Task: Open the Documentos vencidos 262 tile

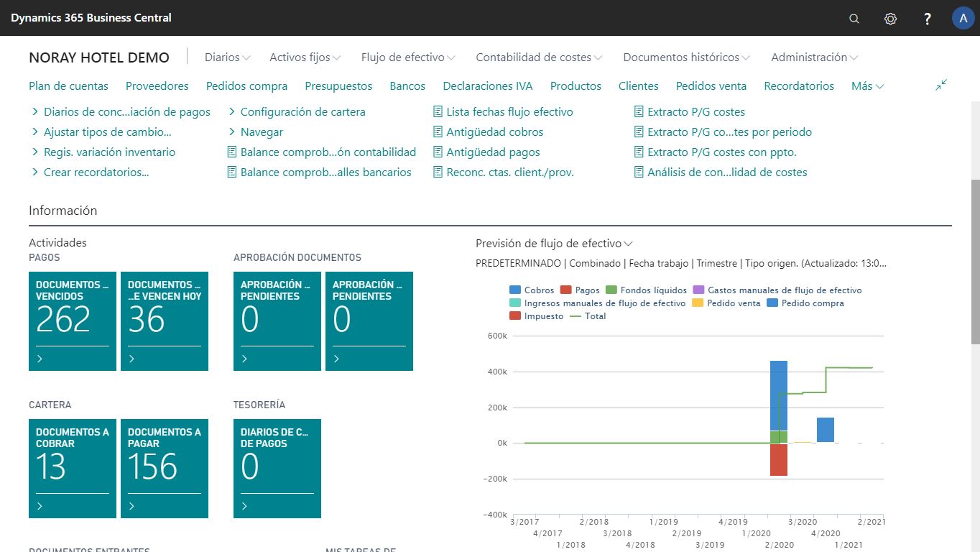Action: (x=73, y=321)
